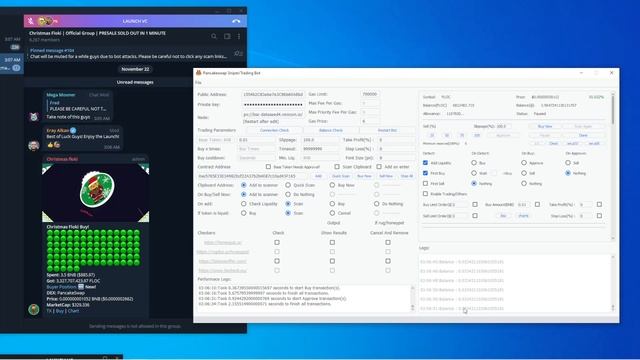Image resolution: width=640 pixels, height=360 pixels.
Task: Select Do Nothing for On Buy/Sell Now
Action: (288, 195)
